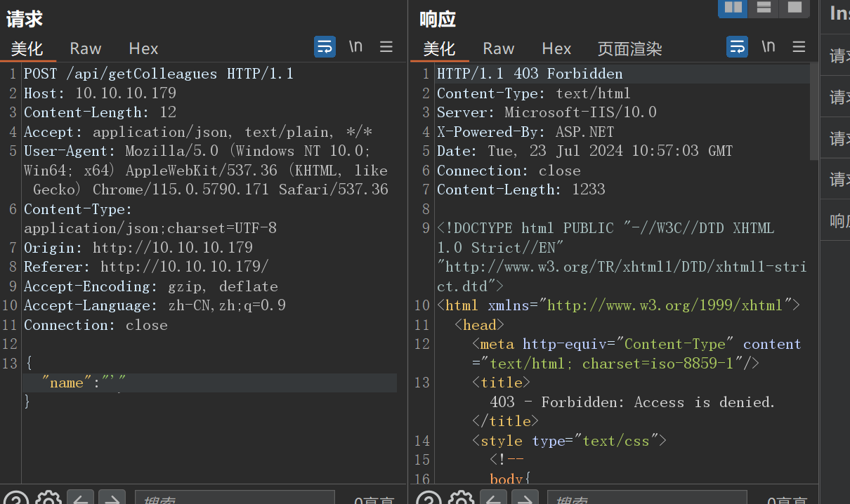Viewport: 850px width, 504px height.
Task: Toggle word wrap in the 响应 panel
Action: click(x=737, y=47)
